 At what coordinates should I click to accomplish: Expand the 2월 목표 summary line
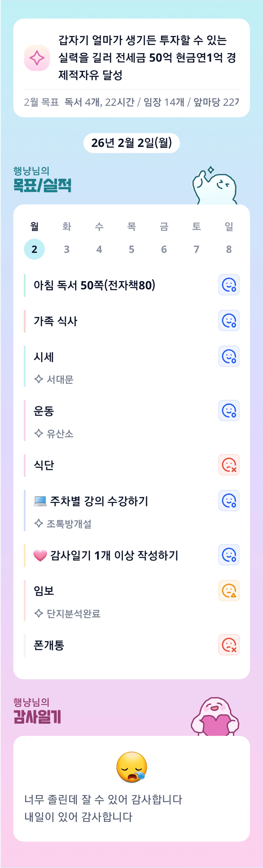point(131,102)
